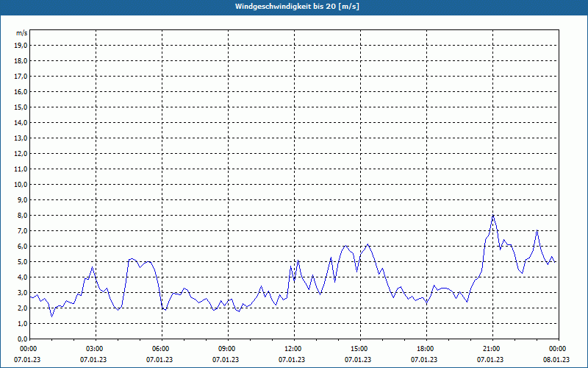Select the "10,0" y-axis value
Viewport: 588px width, 368px height.
[21, 185]
